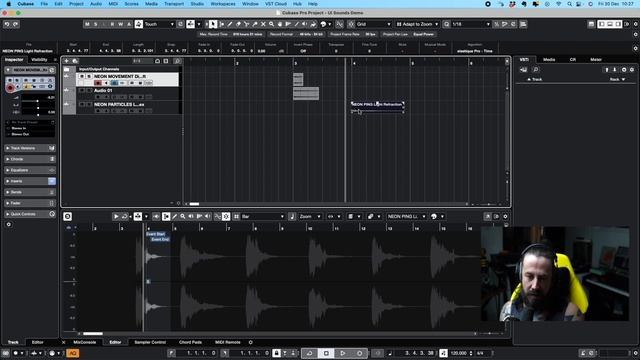Screen dimensions: 640x360
Task: Expand the Inserts section in Inspector
Action: [x=30, y=181]
